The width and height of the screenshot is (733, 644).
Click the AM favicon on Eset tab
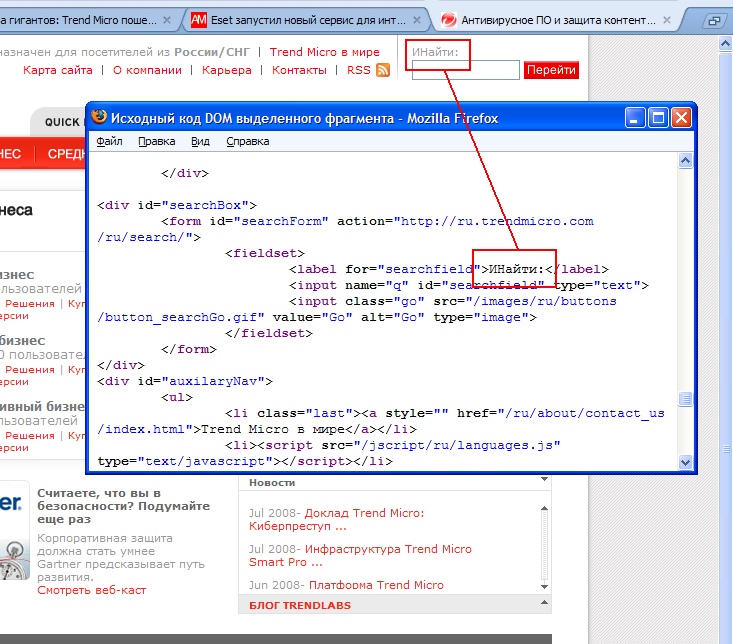(199, 20)
